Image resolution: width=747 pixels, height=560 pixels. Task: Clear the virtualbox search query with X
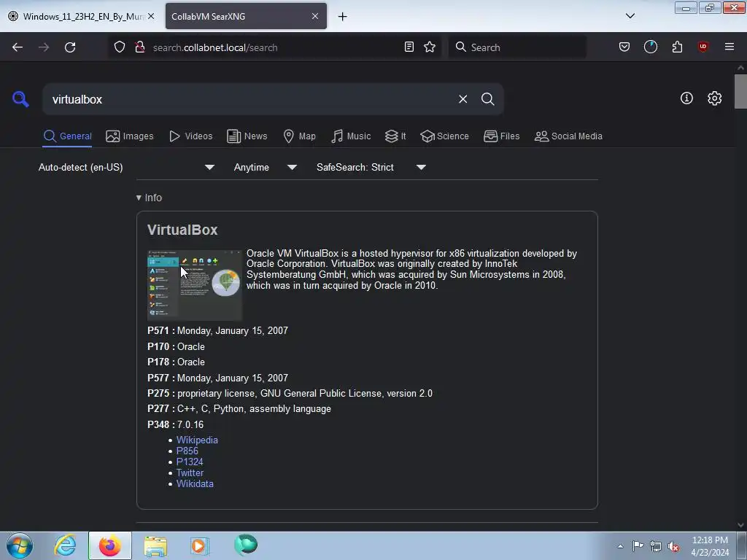tap(463, 99)
